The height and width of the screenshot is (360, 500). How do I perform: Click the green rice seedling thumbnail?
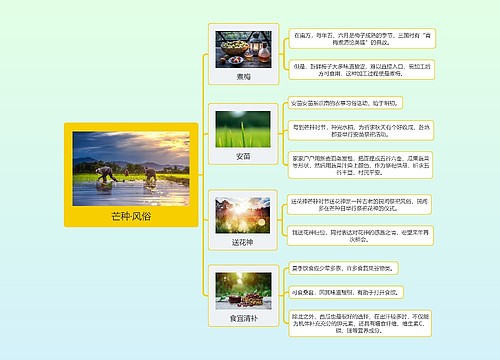point(243,129)
